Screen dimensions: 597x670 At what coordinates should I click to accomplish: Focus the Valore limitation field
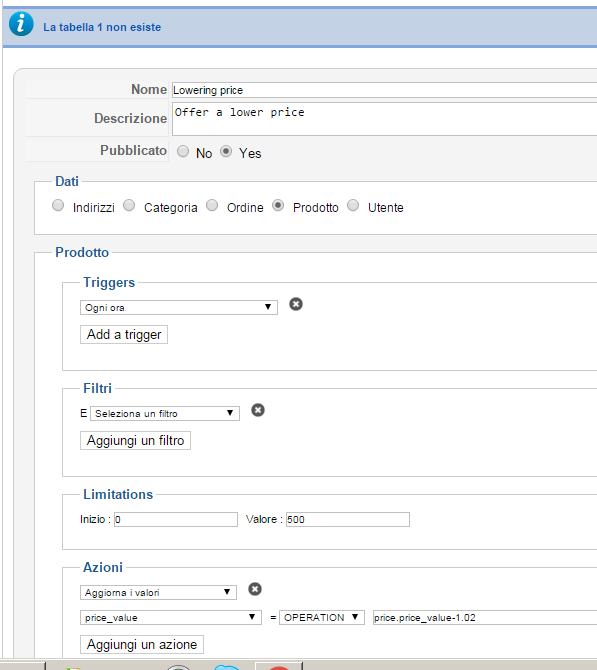[348, 519]
